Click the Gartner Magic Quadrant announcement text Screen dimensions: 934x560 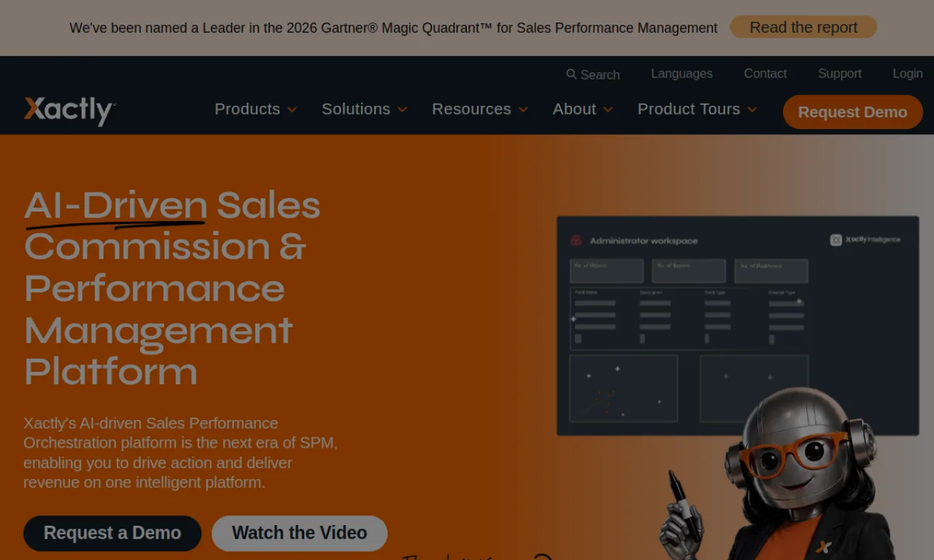pyautogui.click(x=393, y=28)
